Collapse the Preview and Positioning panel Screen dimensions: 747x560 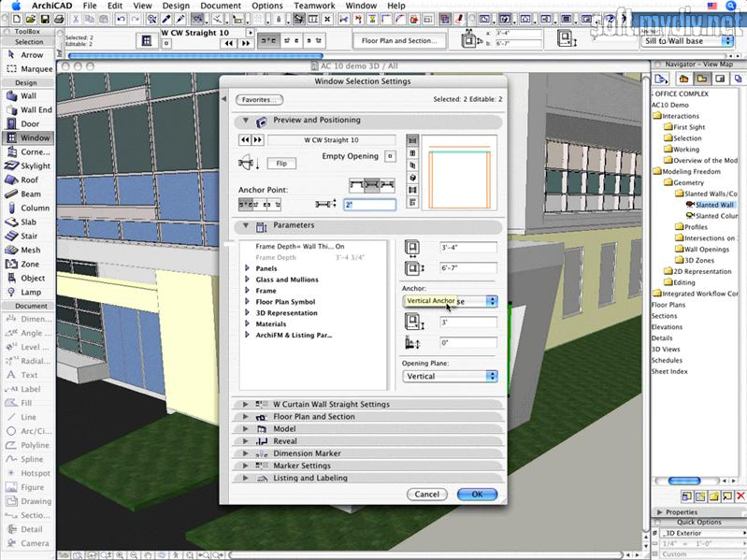click(x=246, y=121)
